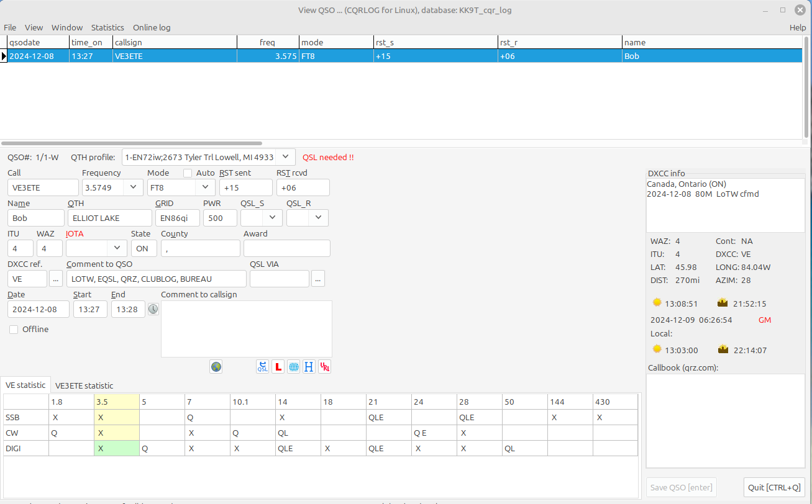The height and width of the screenshot is (504, 812).
Task: Click the RST rcvd field showing +06
Action: [x=303, y=187]
